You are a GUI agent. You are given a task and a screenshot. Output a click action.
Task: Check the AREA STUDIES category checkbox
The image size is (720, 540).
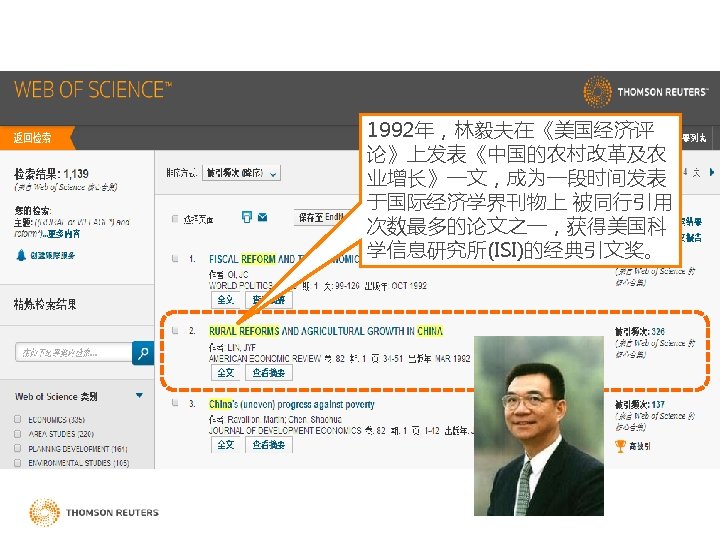17,433
